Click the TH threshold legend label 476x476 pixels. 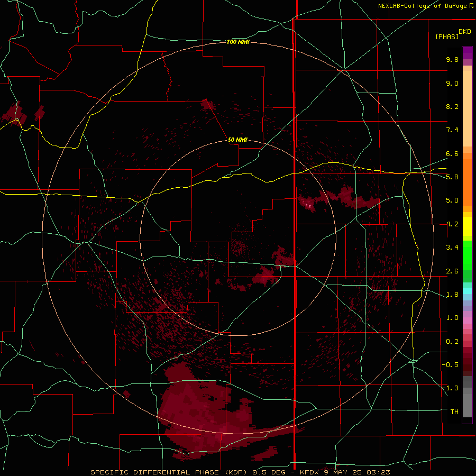[x=454, y=411]
